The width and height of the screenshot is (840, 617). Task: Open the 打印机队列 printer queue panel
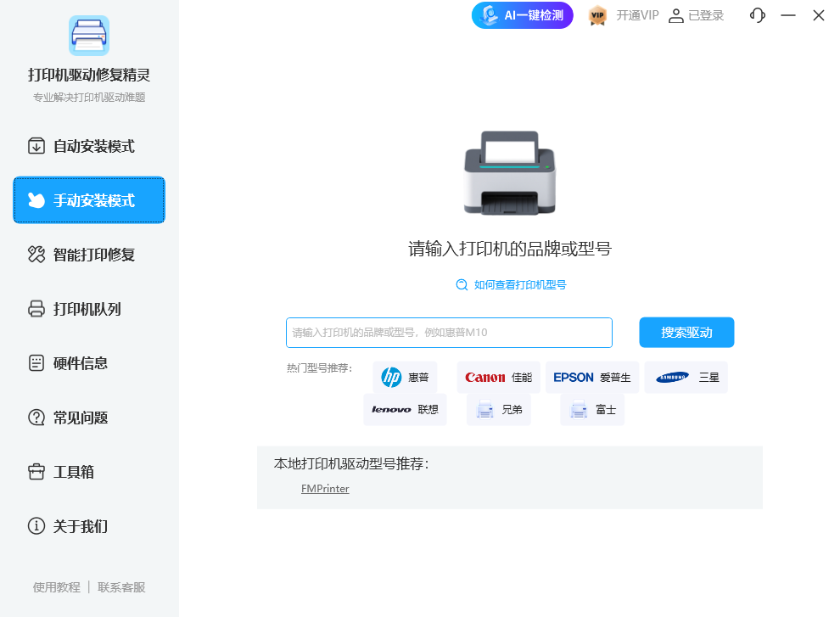[88, 309]
